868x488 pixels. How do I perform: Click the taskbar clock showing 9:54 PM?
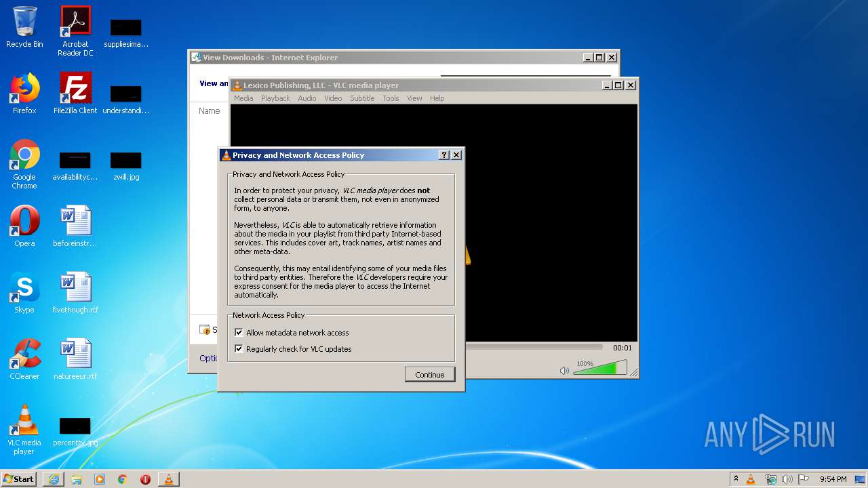tap(833, 479)
